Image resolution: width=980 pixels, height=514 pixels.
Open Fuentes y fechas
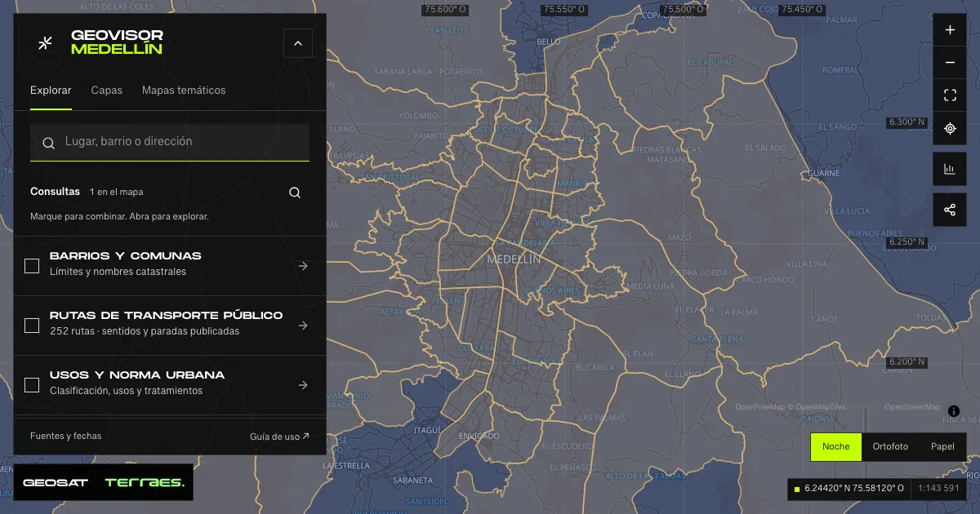tap(66, 436)
